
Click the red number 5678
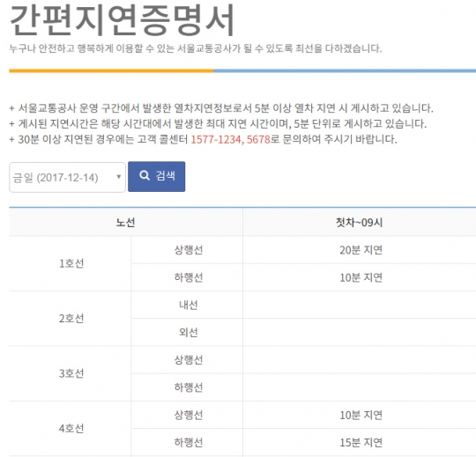point(258,139)
